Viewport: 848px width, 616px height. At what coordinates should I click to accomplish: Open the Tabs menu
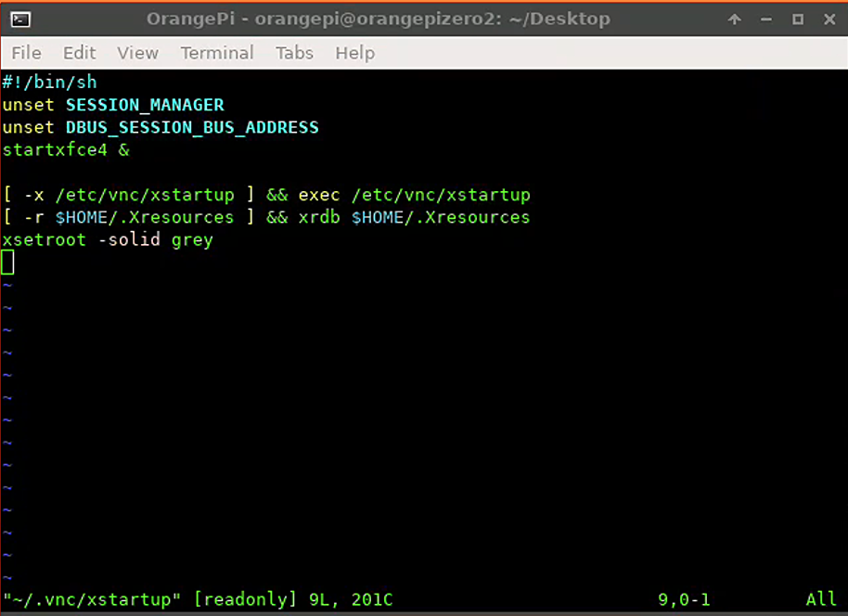point(294,53)
